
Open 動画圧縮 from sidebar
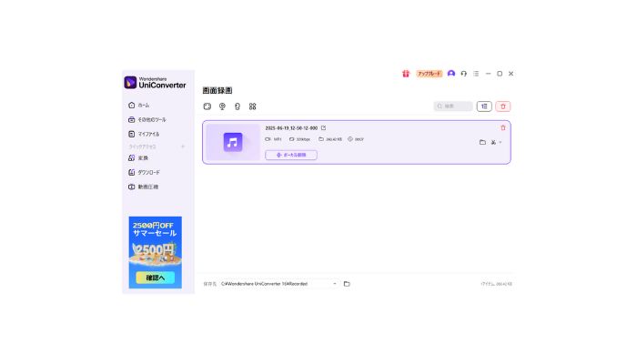pos(144,187)
